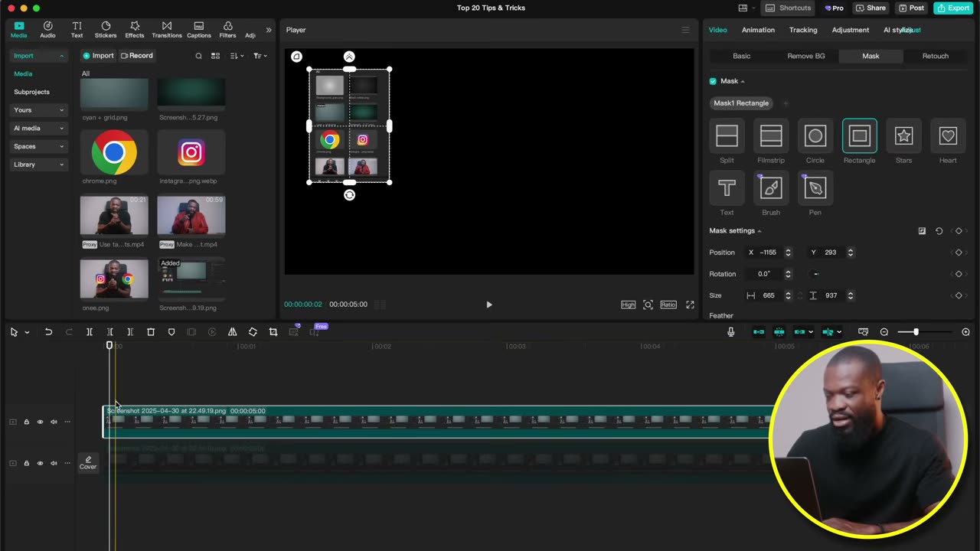Mute the Screenshot 22.49.19 clip track
Image resolution: width=980 pixels, height=551 pixels.
(54, 422)
